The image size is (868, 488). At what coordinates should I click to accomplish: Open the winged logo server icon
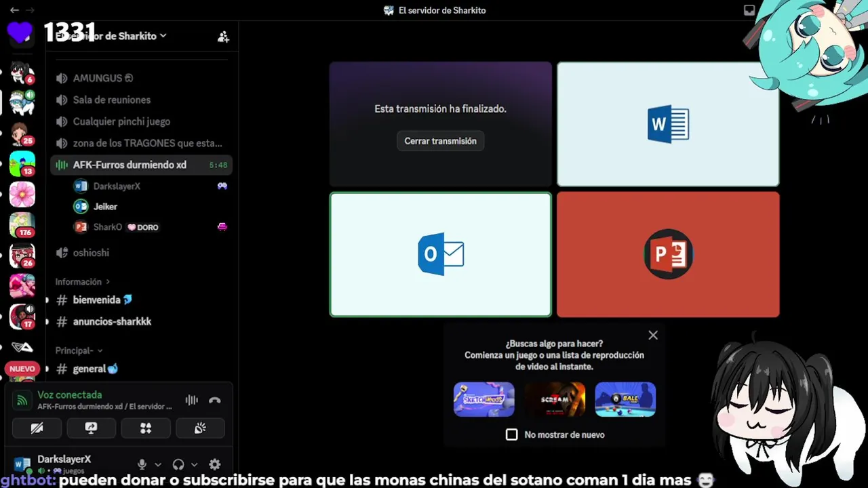tap(22, 347)
